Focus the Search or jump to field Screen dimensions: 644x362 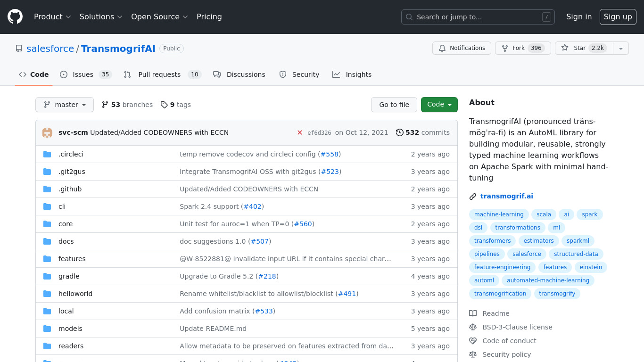click(x=478, y=17)
